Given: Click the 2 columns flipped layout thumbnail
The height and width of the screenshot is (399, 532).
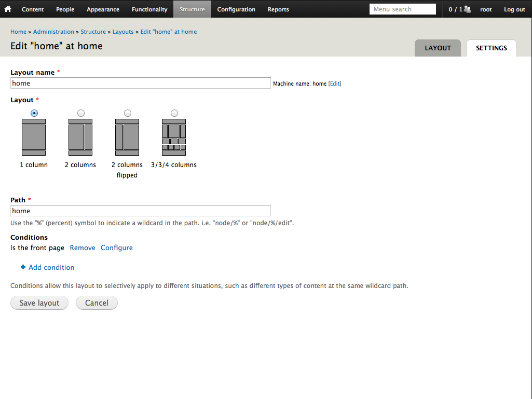Looking at the screenshot, I should [x=127, y=137].
